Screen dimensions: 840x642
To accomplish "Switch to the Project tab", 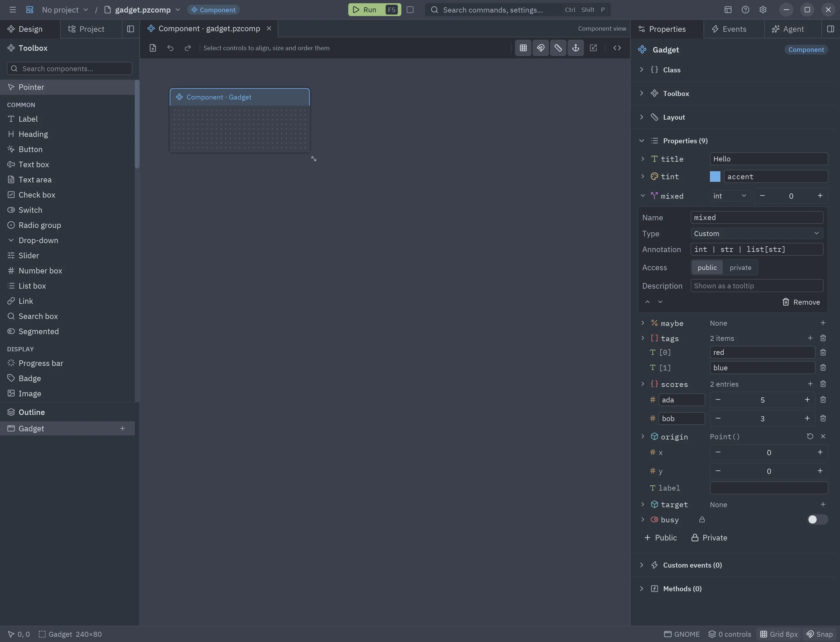I will tap(91, 29).
